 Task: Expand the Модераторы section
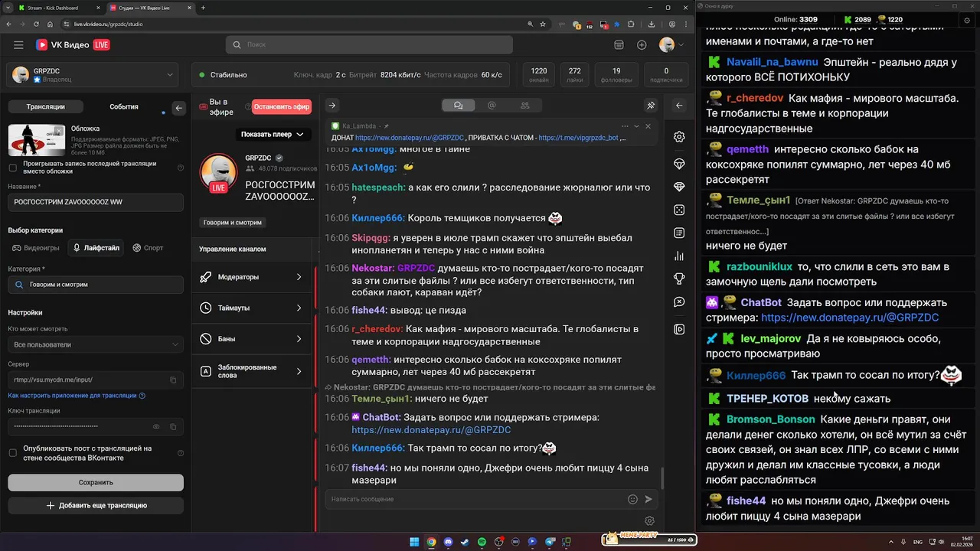(252, 277)
